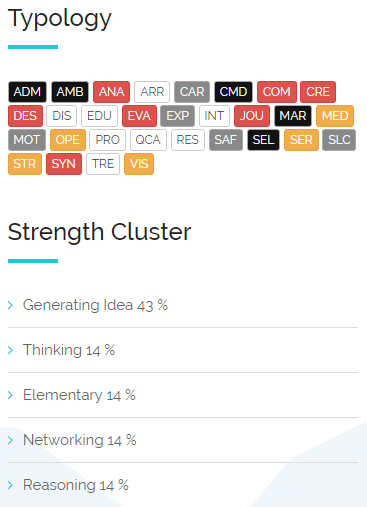This screenshot has width=367, height=507.
Task: Select the black SEL typology badge
Action: 263,140
